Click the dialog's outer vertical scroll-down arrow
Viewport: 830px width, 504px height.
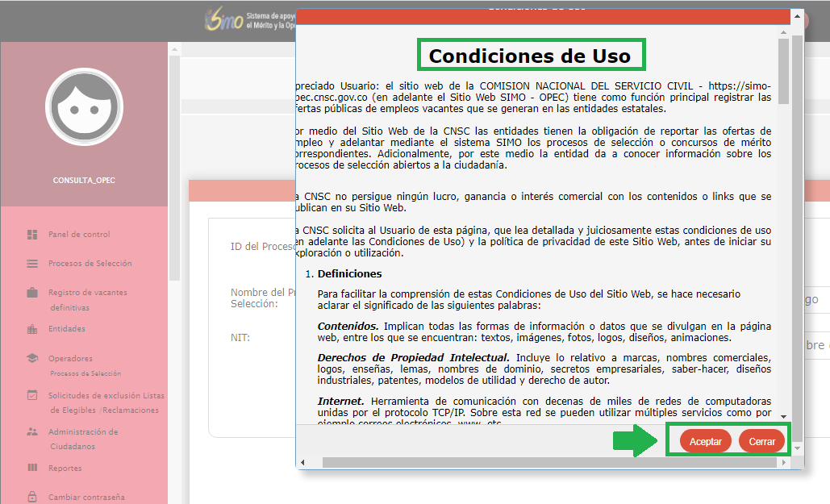pyautogui.click(x=798, y=447)
